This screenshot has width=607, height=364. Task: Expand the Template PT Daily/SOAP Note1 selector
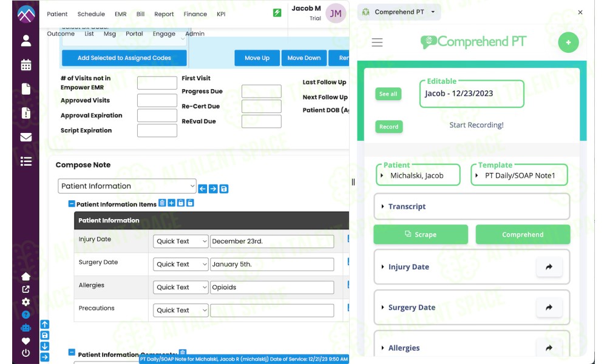tap(520, 175)
